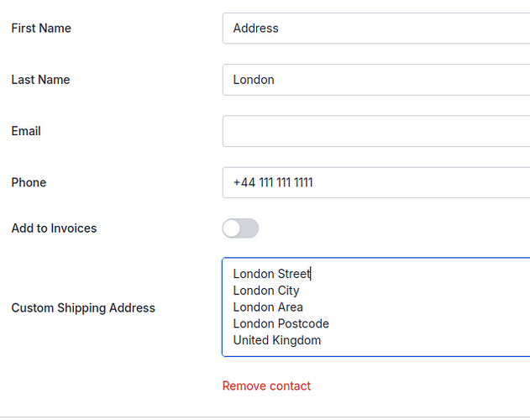Click the Phone label

coord(29,182)
